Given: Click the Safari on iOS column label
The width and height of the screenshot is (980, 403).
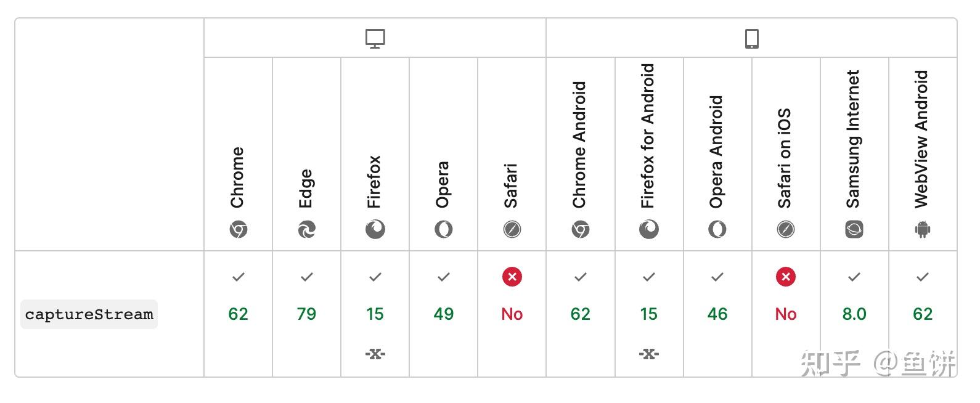Looking at the screenshot, I should tap(785, 158).
